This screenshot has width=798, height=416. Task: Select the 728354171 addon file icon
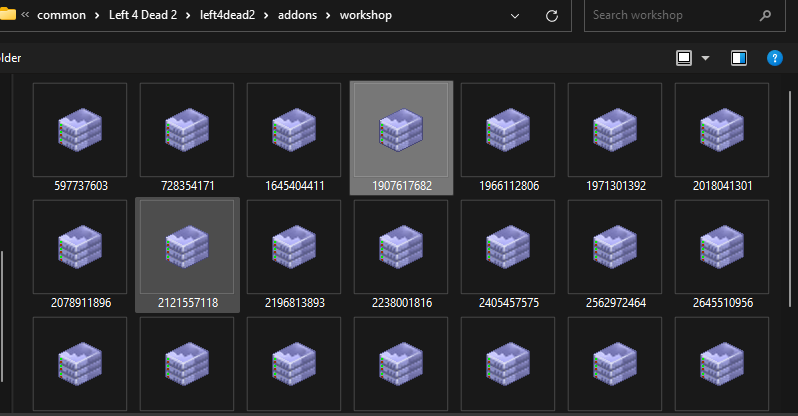tap(187, 130)
